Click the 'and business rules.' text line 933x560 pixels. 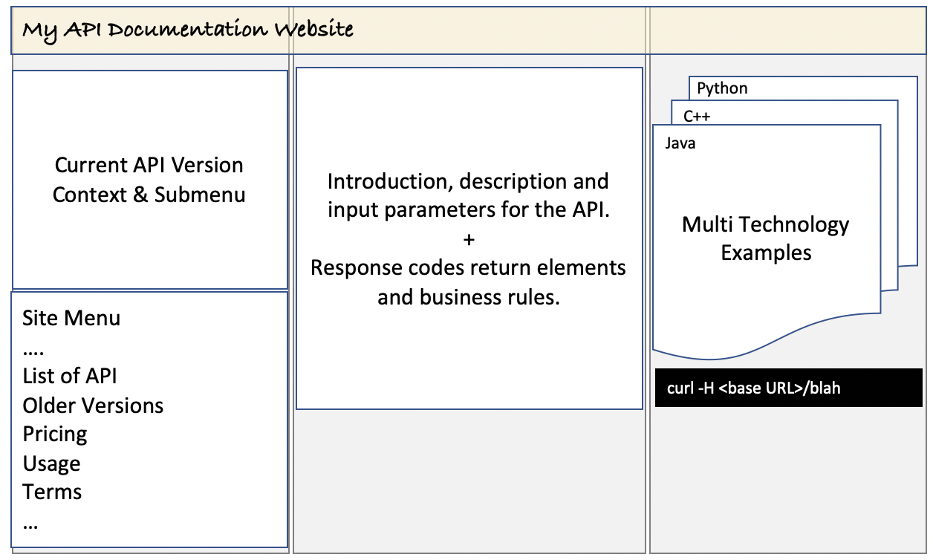click(468, 297)
